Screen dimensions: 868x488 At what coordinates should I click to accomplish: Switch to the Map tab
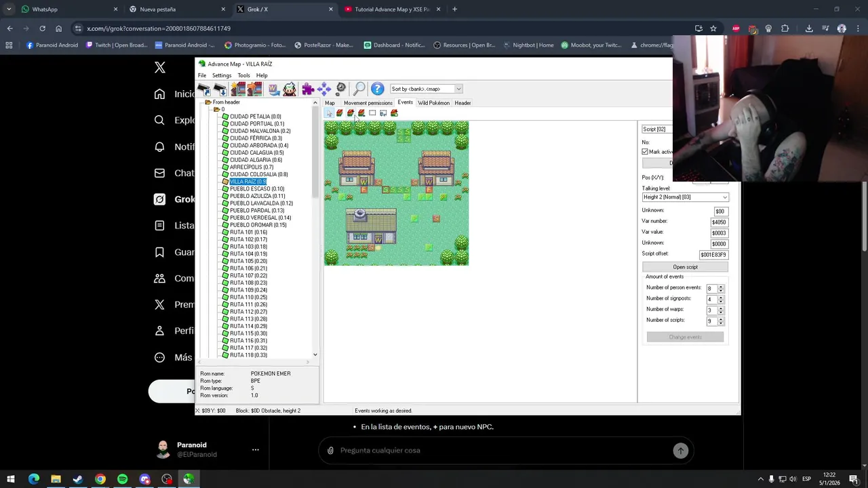330,103
